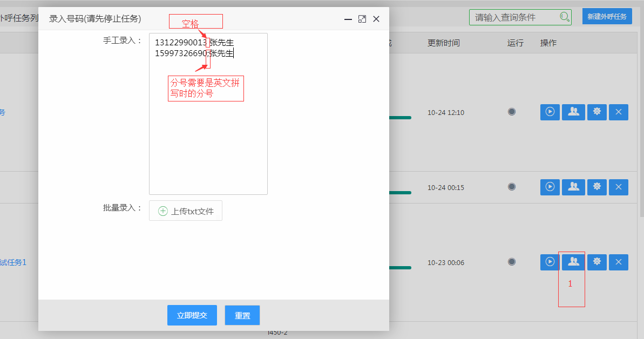Delete the task updated 10-24 12:10

click(x=619, y=112)
